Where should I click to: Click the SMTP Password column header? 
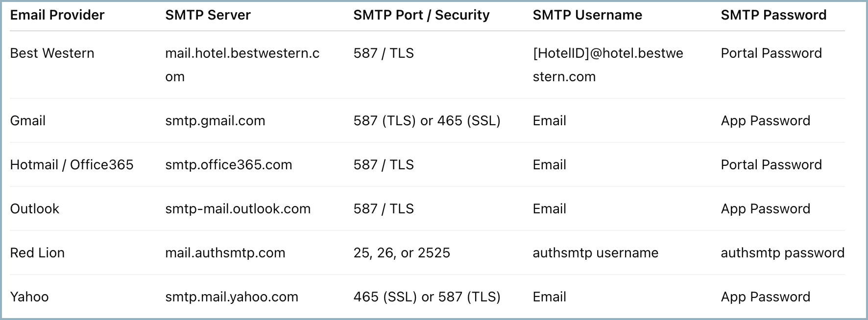[773, 15]
